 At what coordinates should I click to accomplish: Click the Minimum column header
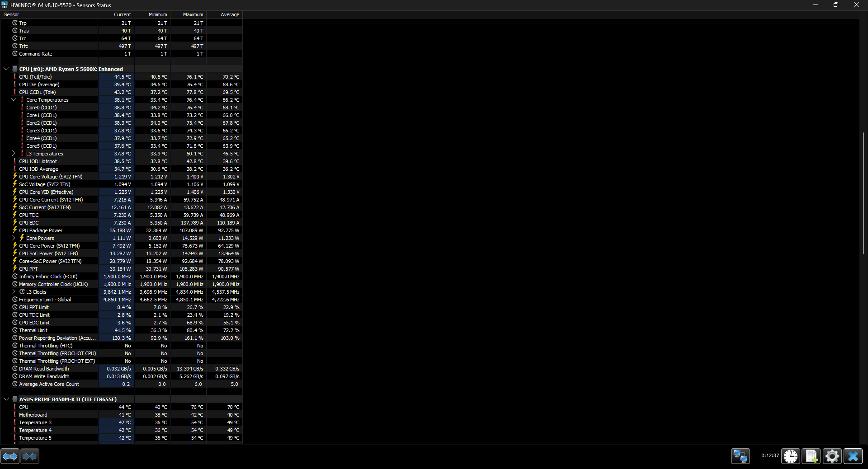click(152, 14)
